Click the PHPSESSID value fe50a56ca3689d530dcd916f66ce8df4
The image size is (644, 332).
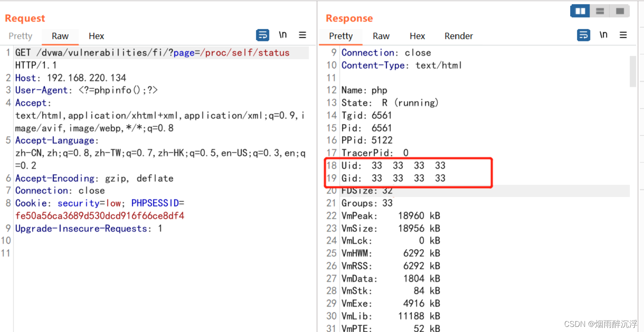(x=100, y=216)
